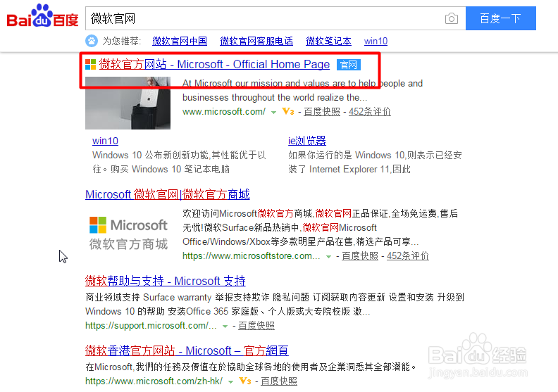Click V3 trust badge next to www.microsoft.com
Viewport: 558px width, 392px height.
coord(288,112)
